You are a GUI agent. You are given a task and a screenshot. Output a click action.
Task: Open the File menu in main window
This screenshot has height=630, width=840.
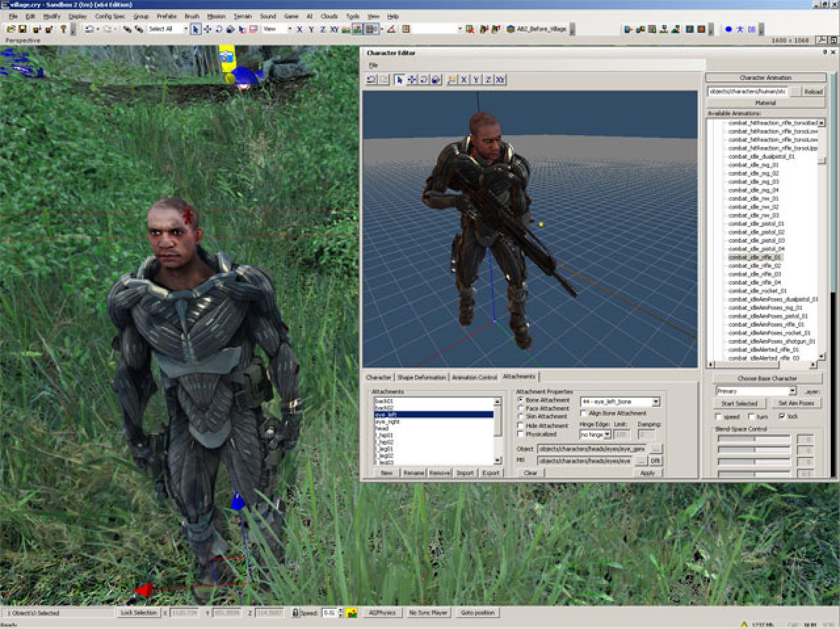coord(12,16)
